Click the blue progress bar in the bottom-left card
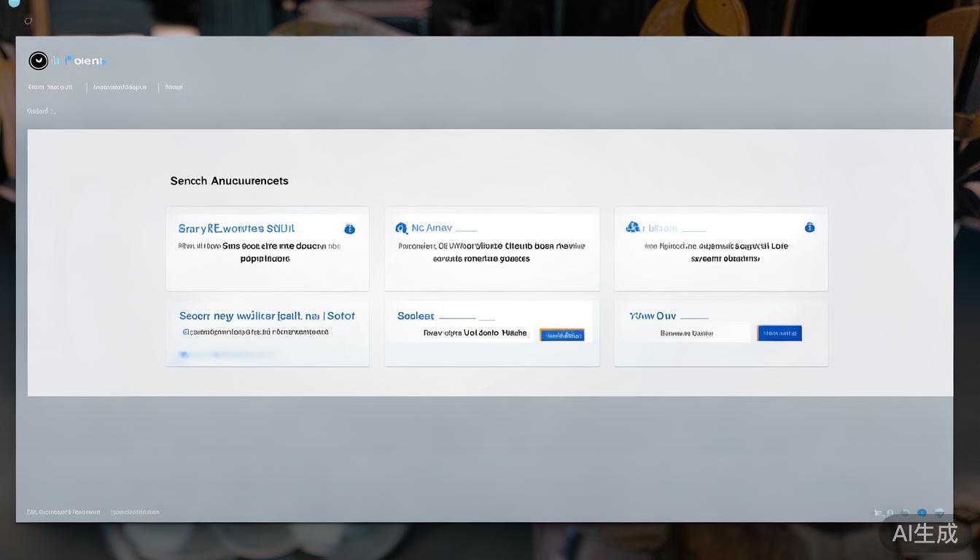 pos(237,354)
